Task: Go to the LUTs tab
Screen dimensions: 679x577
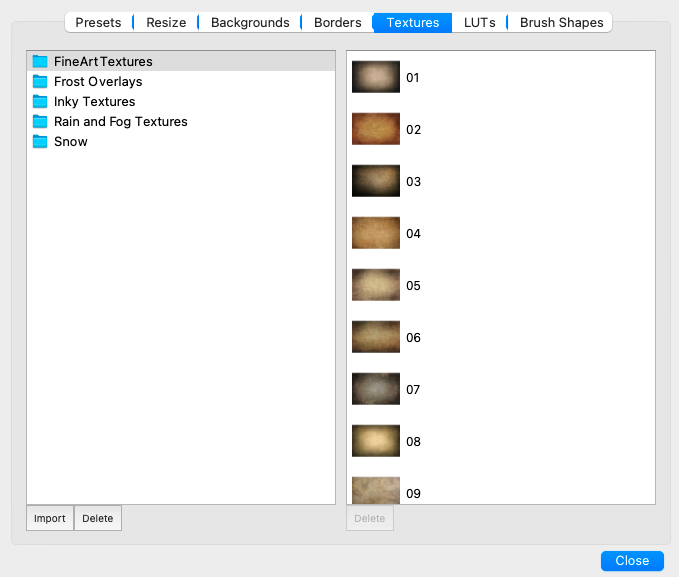Action: pos(479,22)
